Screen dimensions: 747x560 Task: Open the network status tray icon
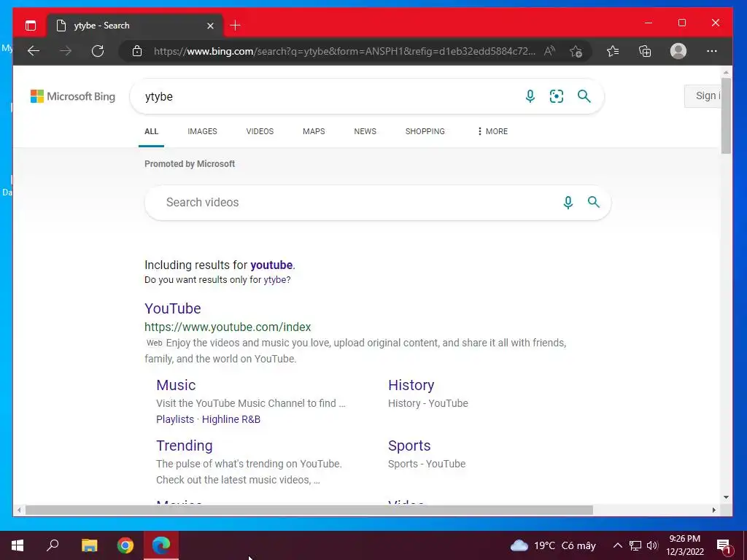point(635,545)
